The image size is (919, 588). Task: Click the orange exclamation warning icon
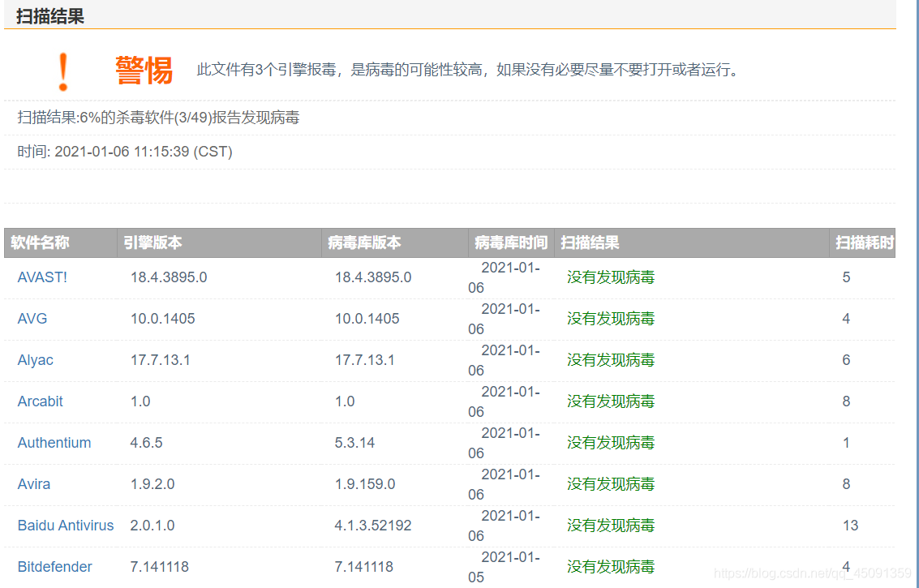click(x=63, y=71)
